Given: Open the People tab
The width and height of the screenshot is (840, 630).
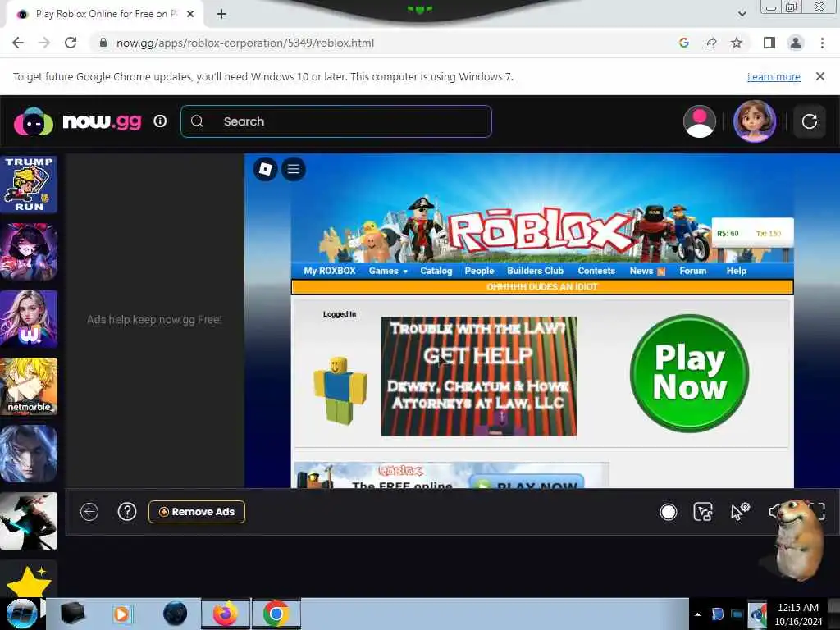Looking at the screenshot, I should click(x=479, y=271).
